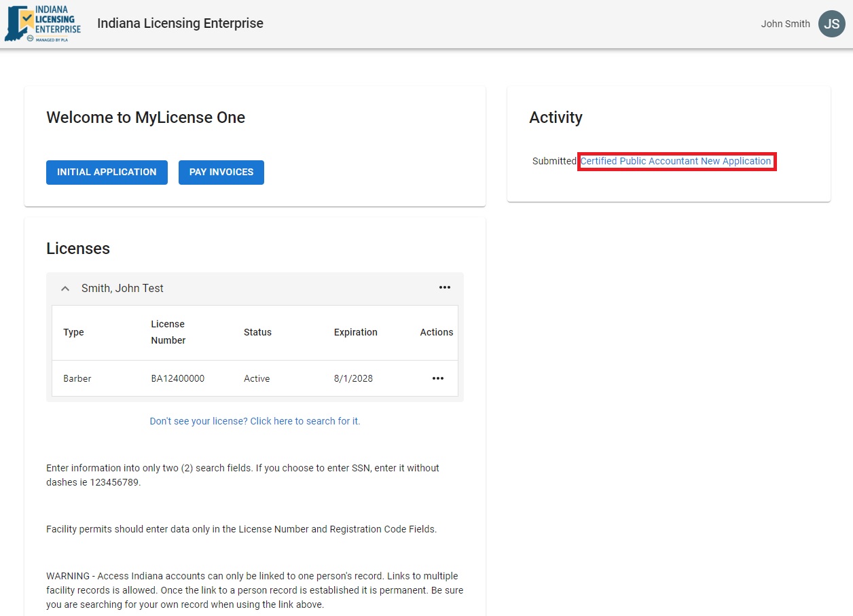The height and width of the screenshot is (616, 853).
Task: Click the 8/1/2028 expiration date
Action: pos(353,379)
